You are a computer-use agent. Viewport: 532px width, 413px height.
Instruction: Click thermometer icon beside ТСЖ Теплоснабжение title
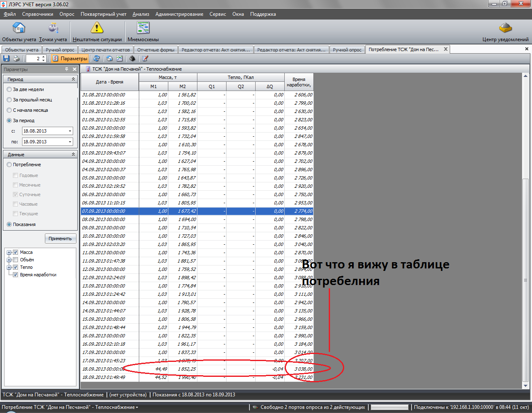(x=88, y=69)
